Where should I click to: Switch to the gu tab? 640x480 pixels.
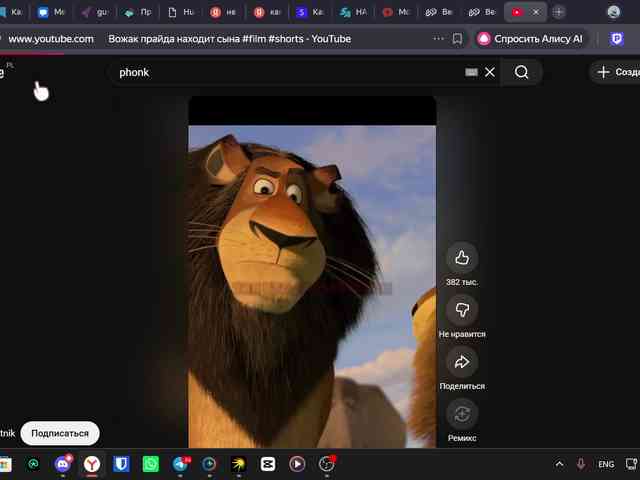coord(94,12)
